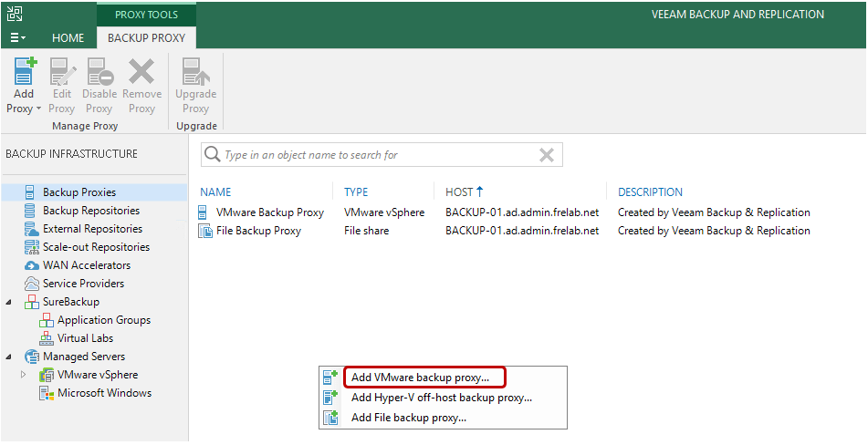
Task: Click the Edit Proxy ribbon icon
Action: point(62,71)
